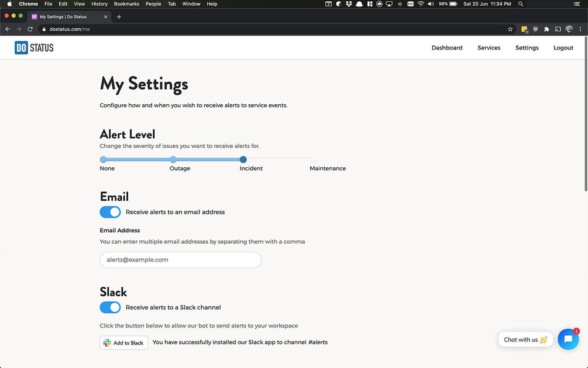The image size is (588, 368).
Task: Open the Bookmarks menu
Action: tap(126, 4)
